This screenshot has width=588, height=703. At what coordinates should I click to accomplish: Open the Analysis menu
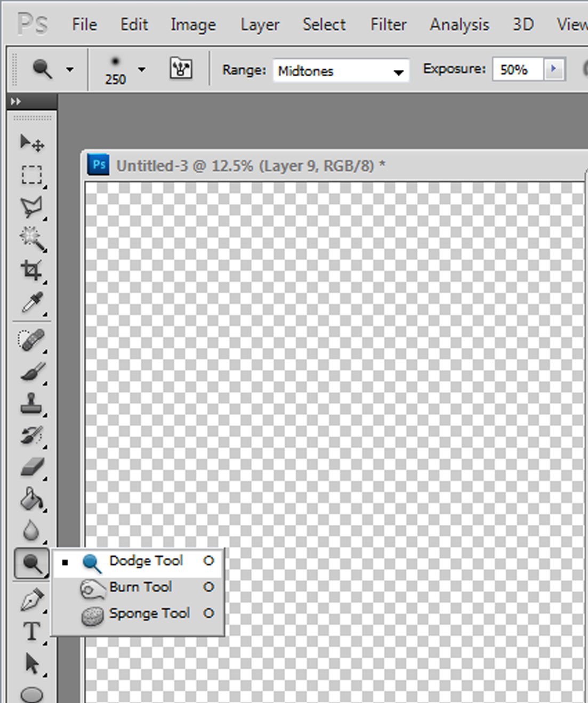tap(460, 25)
